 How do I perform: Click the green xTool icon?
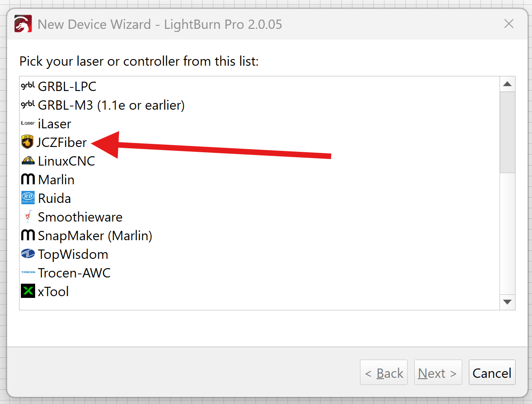pyautogui.click(x=28, y=291)
